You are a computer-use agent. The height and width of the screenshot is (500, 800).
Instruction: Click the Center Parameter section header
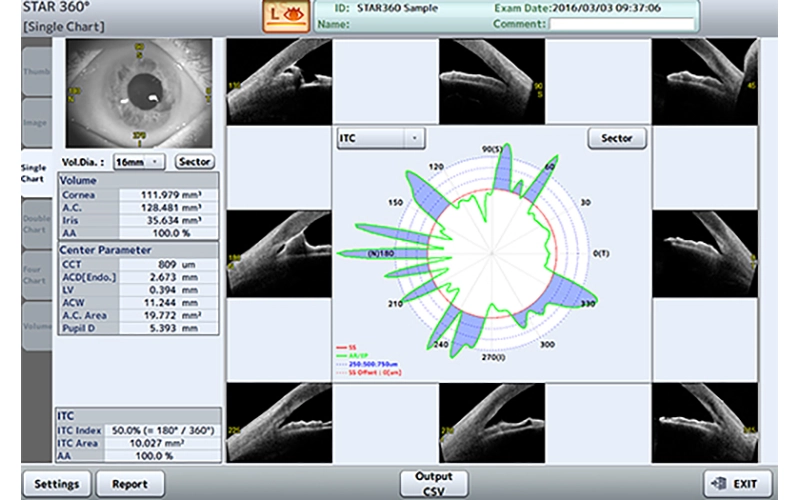pyautogui.click(x=139, y=250)
